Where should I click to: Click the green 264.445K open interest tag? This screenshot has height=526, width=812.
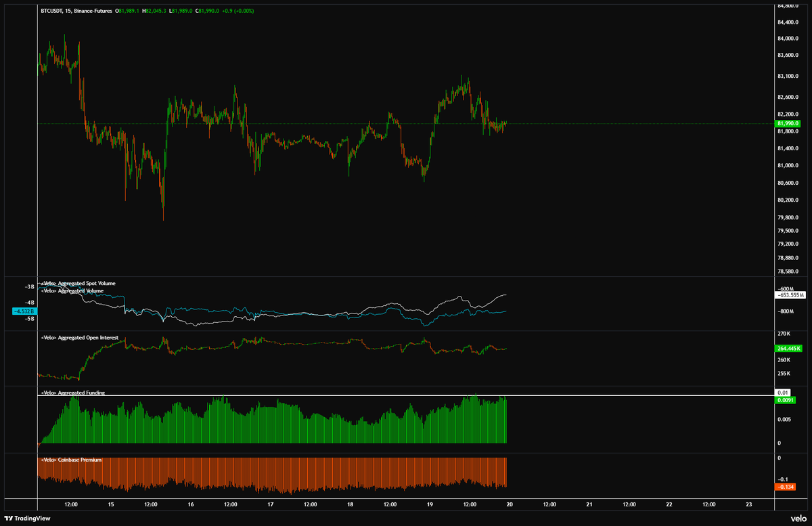point(788,349)
